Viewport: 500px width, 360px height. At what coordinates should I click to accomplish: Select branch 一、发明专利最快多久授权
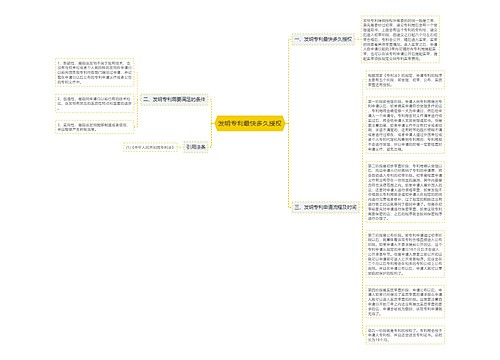[323, 39]
